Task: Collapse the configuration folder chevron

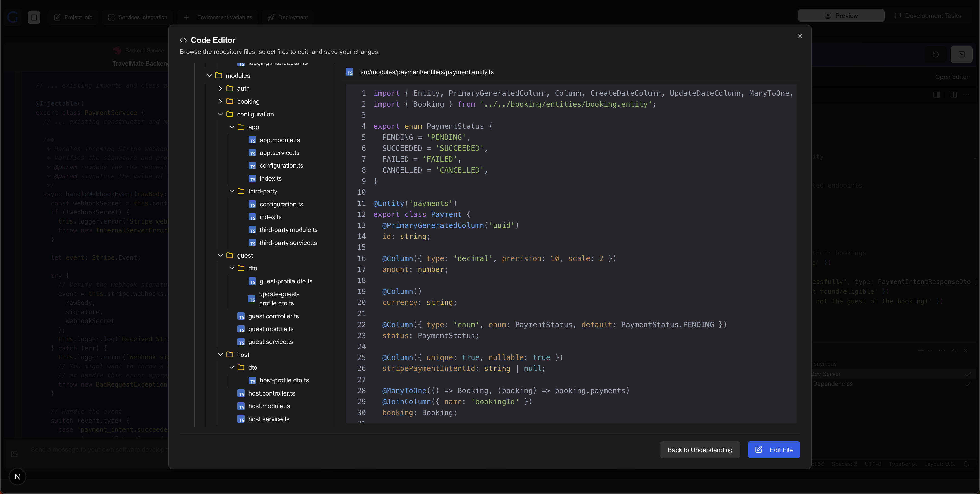Action: point(220,114)
